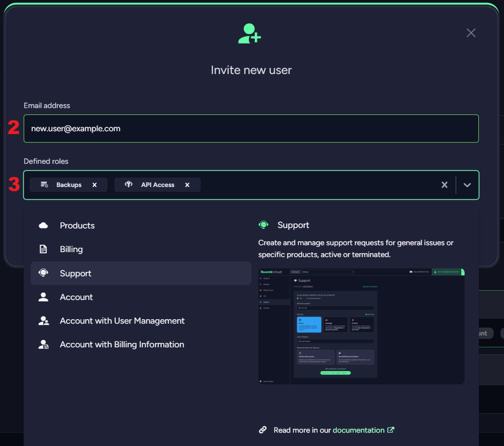Screen dimensions: 504x446
Task: Pick Account with Billing Information role
Action: (122, 344)
